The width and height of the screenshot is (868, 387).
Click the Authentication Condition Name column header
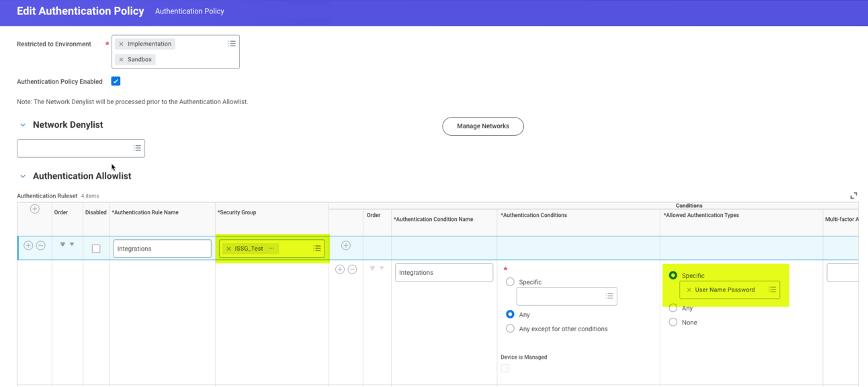(x=433, y=219)
